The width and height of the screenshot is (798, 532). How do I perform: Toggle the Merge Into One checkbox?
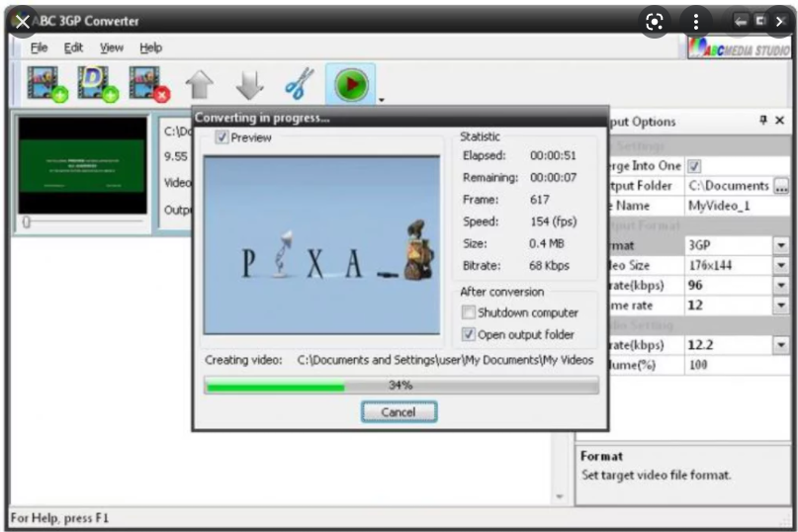coord(694,166)
